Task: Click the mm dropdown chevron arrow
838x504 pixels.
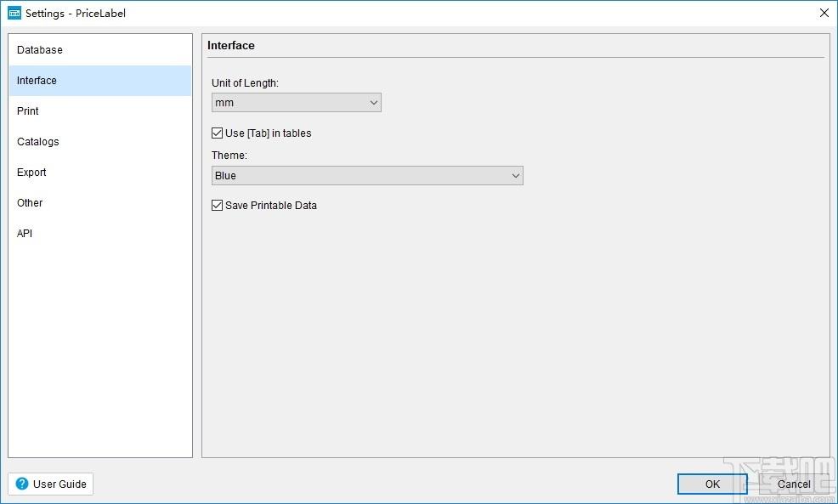Action: [374, 103]
